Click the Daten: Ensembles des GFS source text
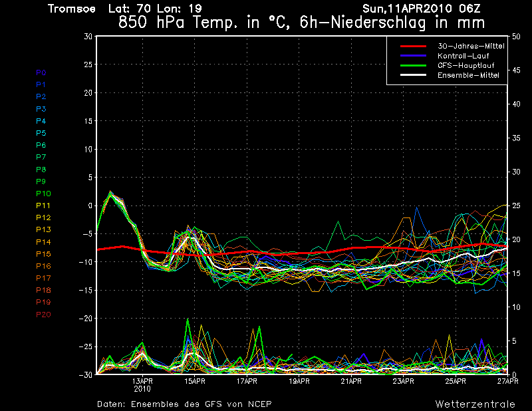The height and width of the screenshot is (411, 532). (184, 404)
